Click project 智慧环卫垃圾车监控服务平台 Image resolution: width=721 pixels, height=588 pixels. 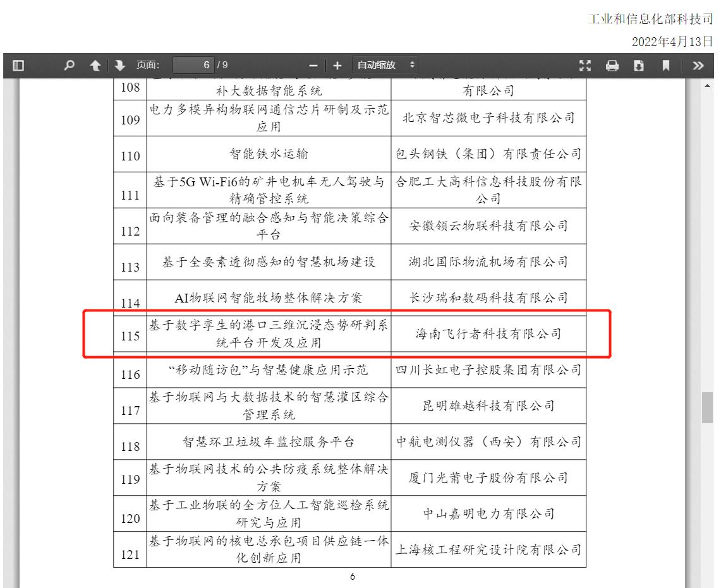tap(269, 442)
